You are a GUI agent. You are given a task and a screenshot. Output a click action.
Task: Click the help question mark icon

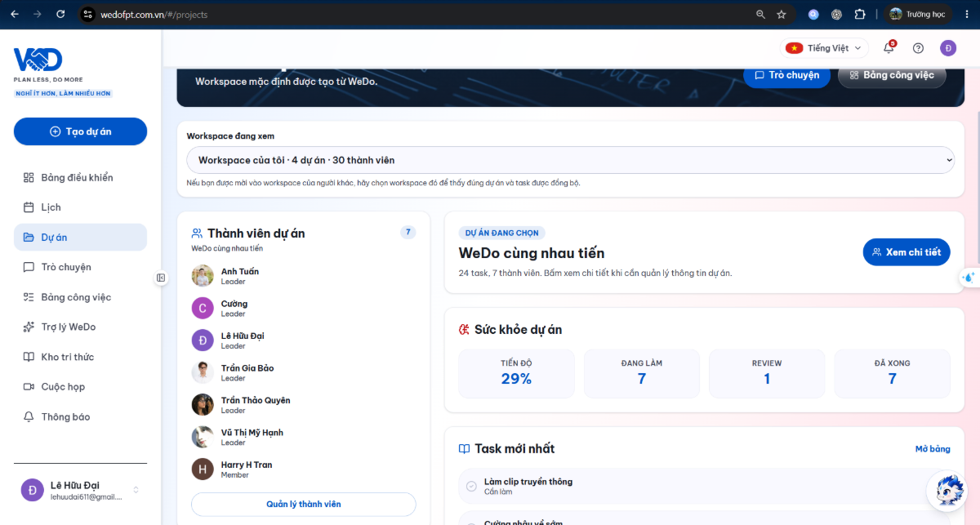tap(918, 48)
